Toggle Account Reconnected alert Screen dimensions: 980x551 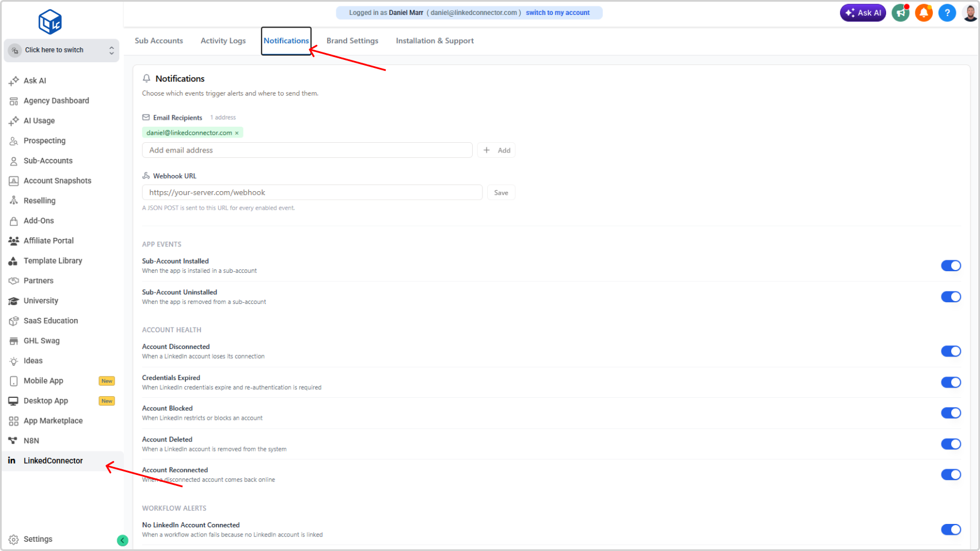click(x=951, y=474)
